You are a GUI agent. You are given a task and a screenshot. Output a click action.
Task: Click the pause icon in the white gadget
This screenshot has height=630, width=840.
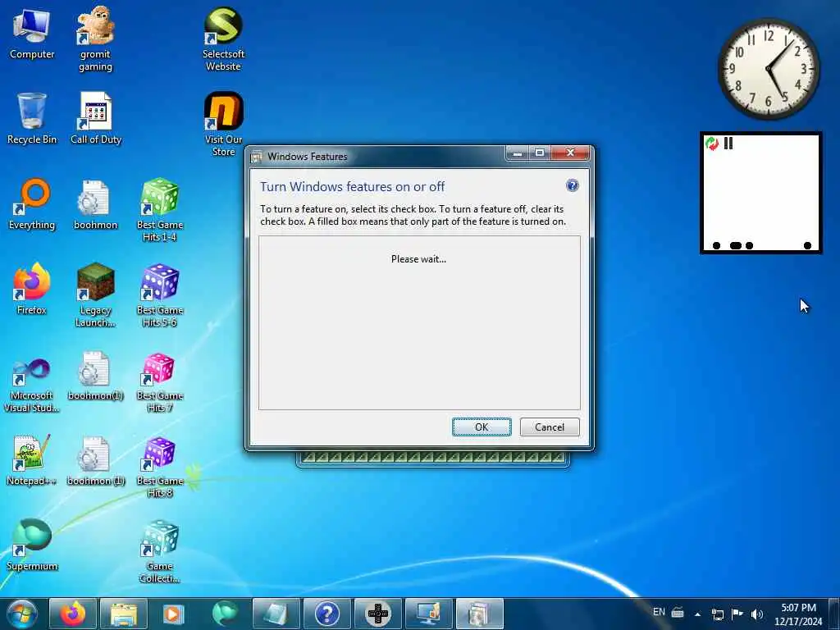coord(728,143)
